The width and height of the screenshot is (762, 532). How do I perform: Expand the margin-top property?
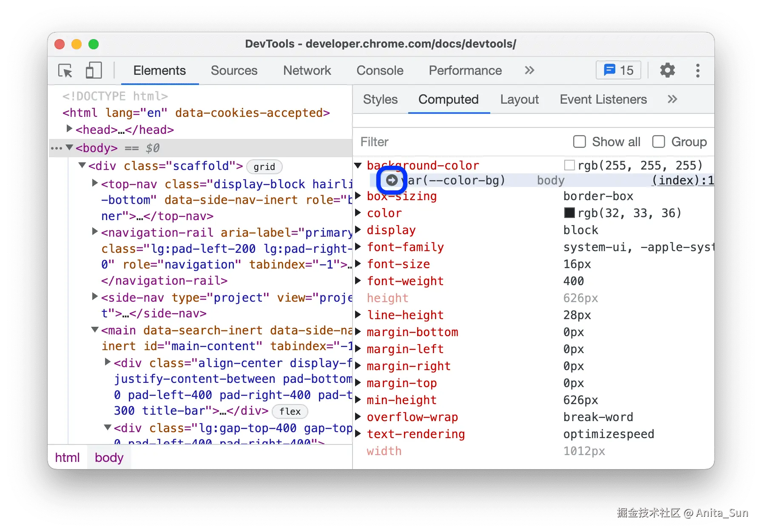pos(358,383)
